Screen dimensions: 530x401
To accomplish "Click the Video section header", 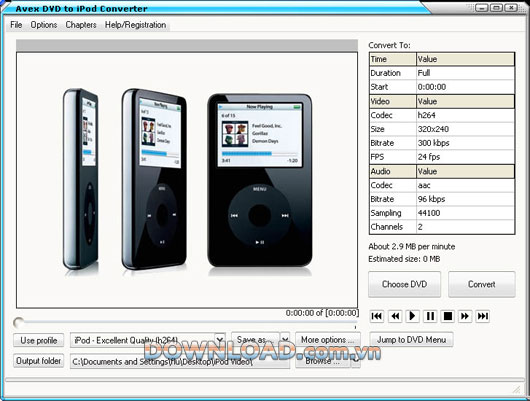I will (393, 101).
